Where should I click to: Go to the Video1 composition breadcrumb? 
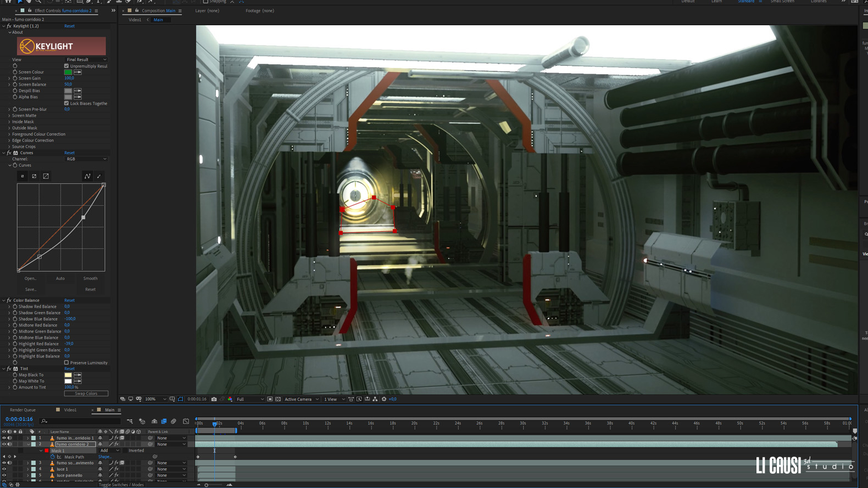point(135,20)
